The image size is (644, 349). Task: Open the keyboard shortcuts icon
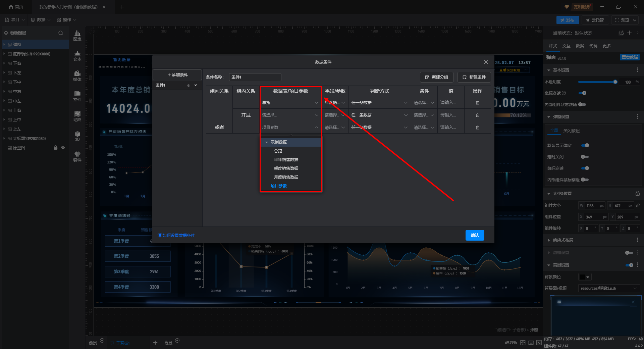531,343
